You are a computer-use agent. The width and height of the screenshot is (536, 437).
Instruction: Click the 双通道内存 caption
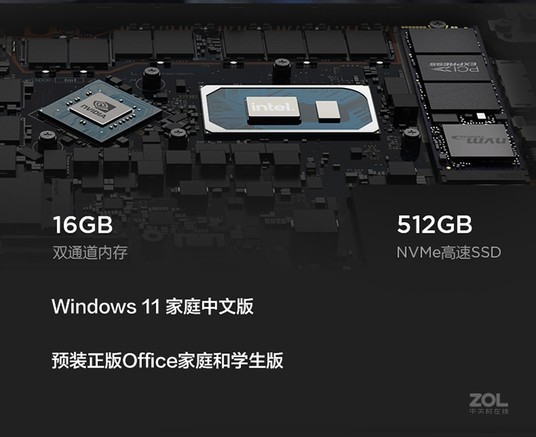pyautogui.click(x=90, y=252)
